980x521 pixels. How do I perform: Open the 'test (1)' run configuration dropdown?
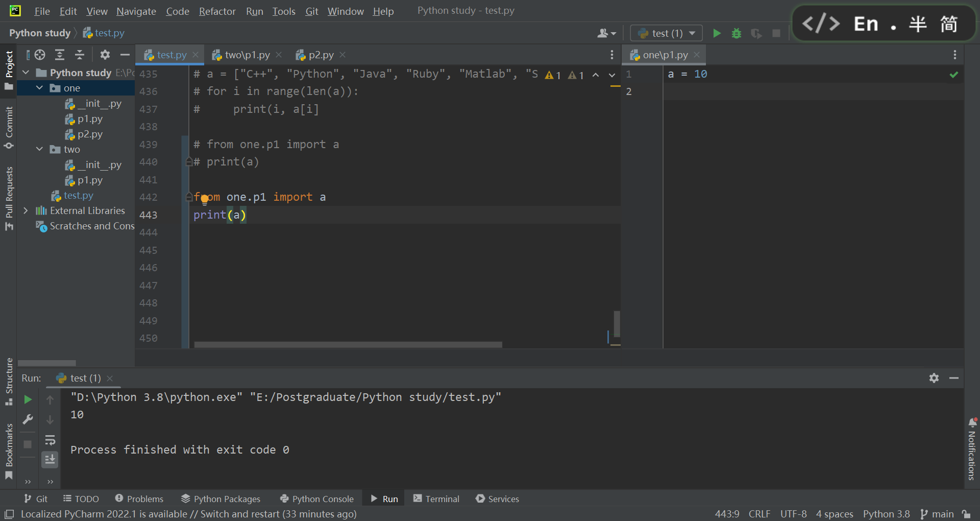(x=666, y=33)
